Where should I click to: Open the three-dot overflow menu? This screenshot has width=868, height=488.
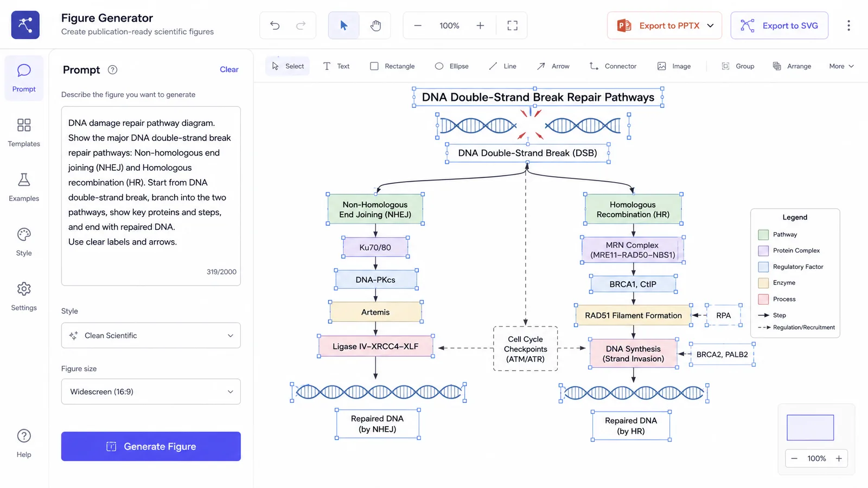[x=848, y=25]
